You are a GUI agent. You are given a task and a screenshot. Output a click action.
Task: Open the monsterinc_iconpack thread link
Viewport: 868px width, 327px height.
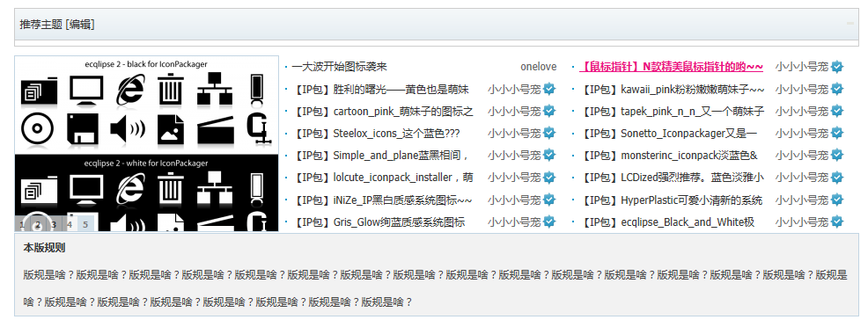[668, 156]
